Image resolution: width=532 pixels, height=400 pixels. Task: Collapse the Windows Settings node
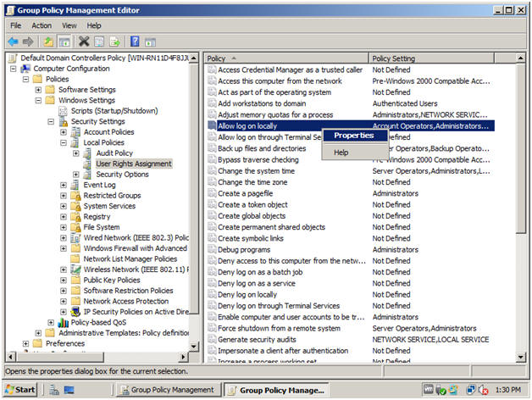pyautogui.click(x=38, y=101)
